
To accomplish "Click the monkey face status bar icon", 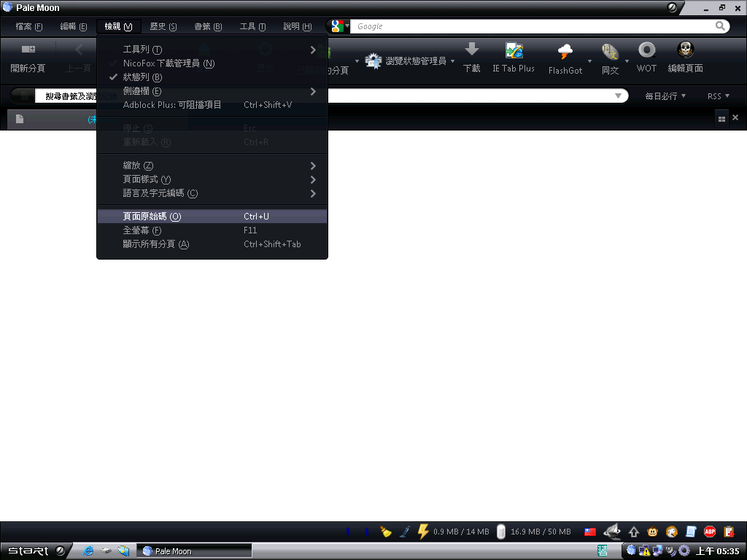I will pos(652,532).
